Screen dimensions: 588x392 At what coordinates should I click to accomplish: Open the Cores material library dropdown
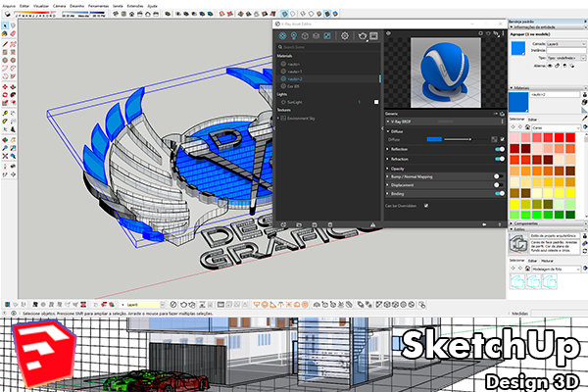coord(557,128)
